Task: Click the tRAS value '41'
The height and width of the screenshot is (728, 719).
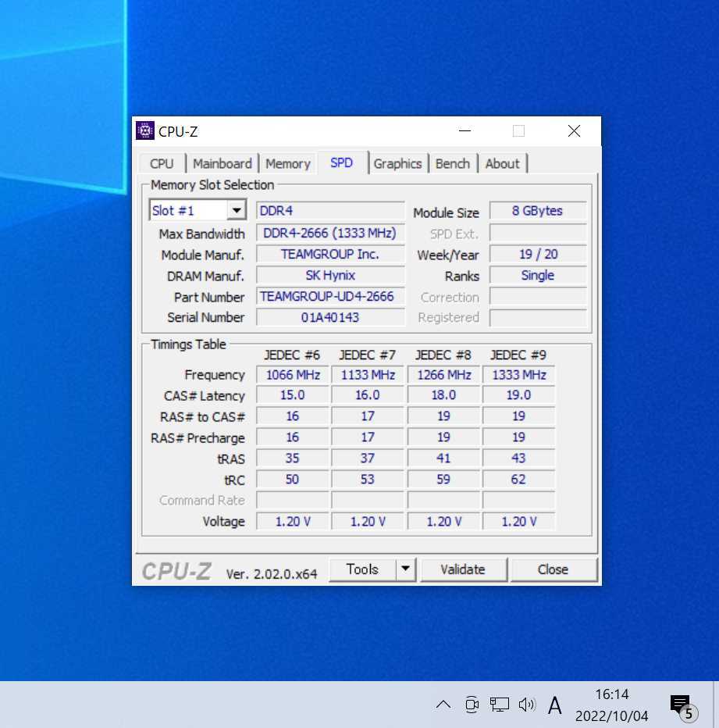Action: [443, 459]
